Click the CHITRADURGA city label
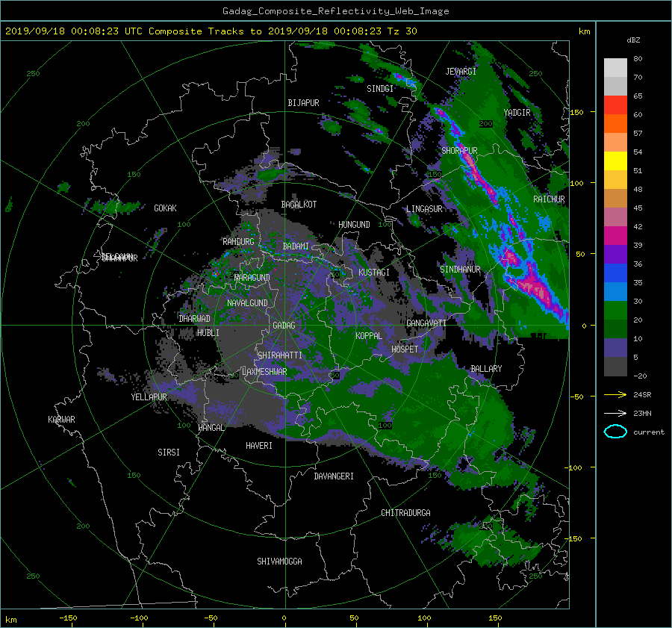 405,513
